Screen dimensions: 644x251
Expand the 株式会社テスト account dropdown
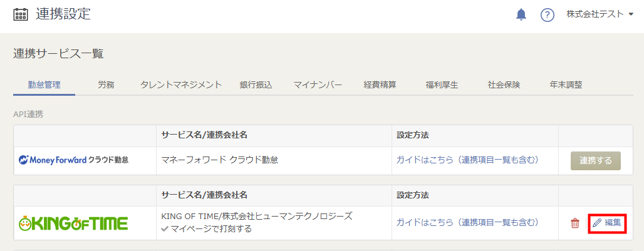pos(600,14)
